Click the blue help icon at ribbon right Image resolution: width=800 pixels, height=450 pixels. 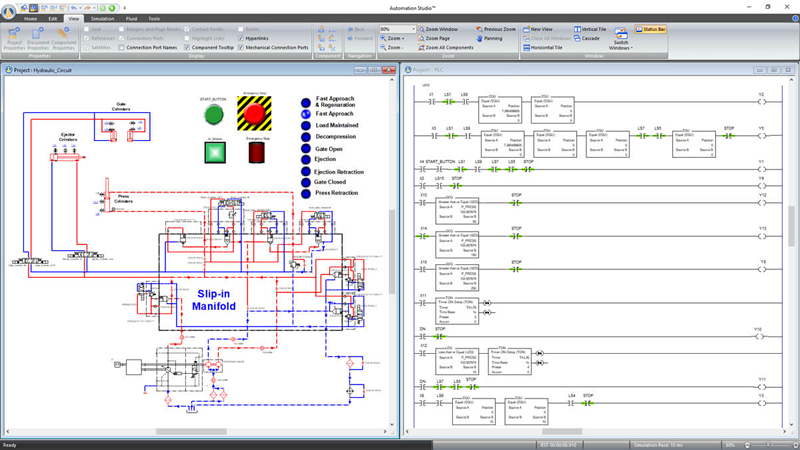795,18
